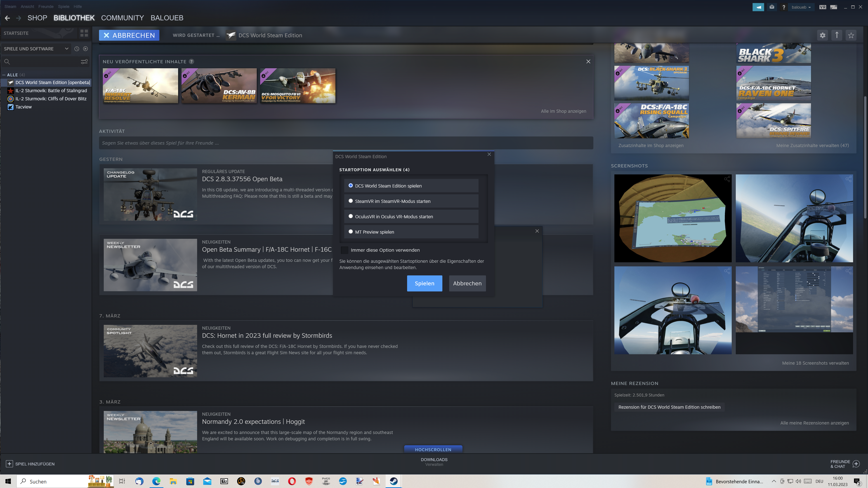Open the cockpit map screenshot thumbnail

[x=673, y=218]
